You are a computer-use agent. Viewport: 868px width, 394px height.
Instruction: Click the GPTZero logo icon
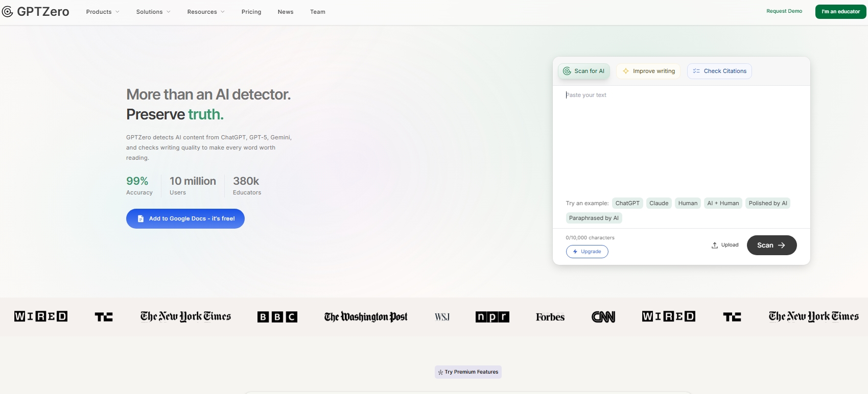pyautogui.click(x=8, y=12)
